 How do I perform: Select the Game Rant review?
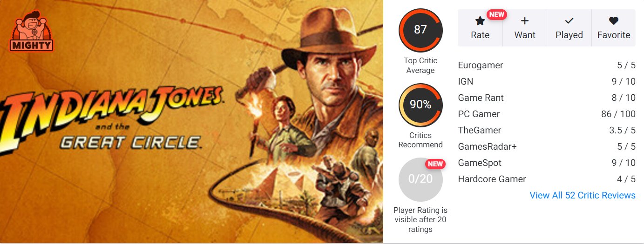coord(547,98)
